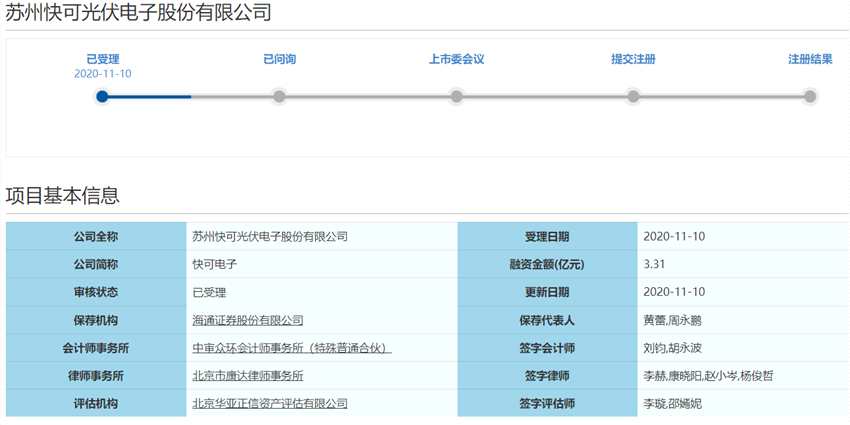Screen dimensions: 850x425
Task: Click the 2020-11-10 date under 已受理
Action: (x=102, y=74)
